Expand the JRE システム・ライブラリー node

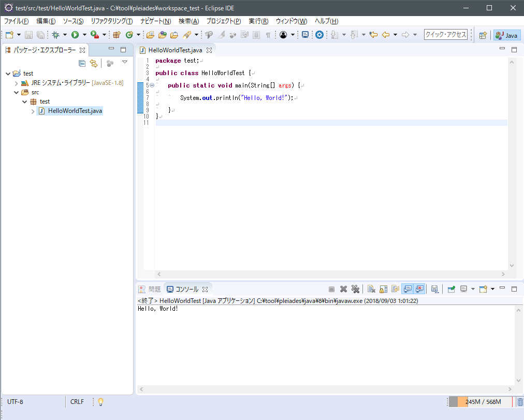17,83
